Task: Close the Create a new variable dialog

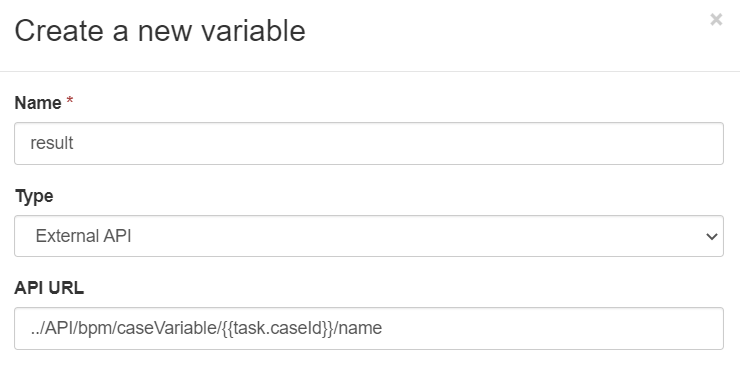Action: click(716, 19)
